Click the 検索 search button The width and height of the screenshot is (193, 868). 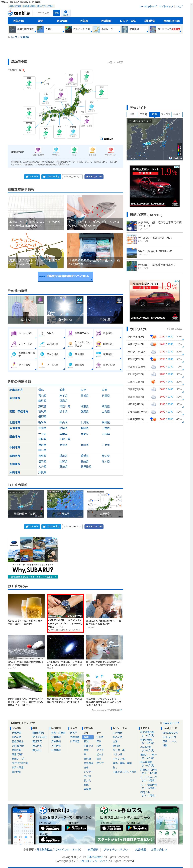click(x=57, y=13)
